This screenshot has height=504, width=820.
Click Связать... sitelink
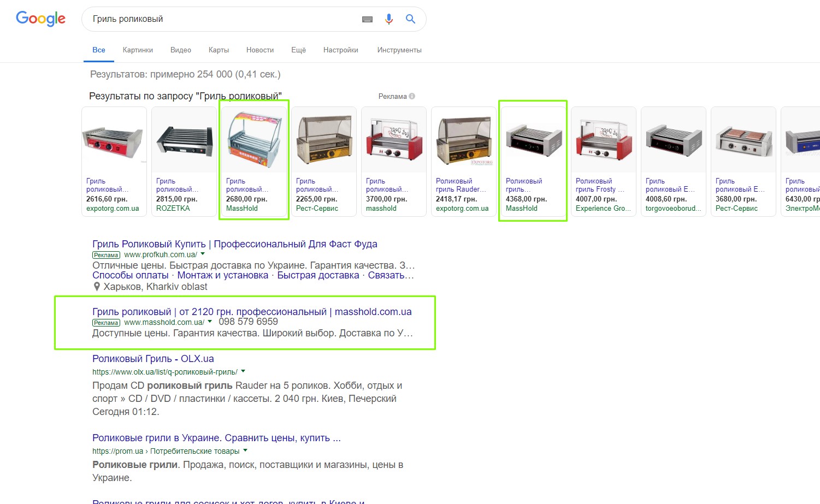pyautogui.click(x=391, y=275)
